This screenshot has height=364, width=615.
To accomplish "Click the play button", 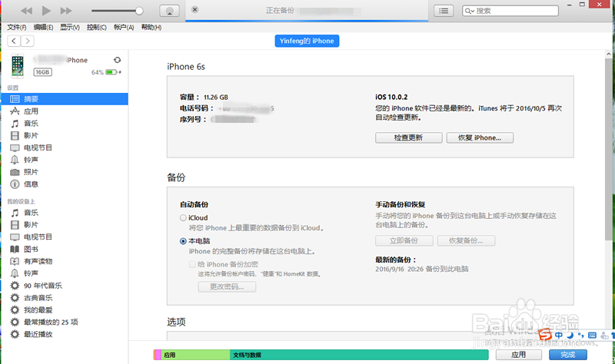I will pyautogui.click(x=46, y=11).
